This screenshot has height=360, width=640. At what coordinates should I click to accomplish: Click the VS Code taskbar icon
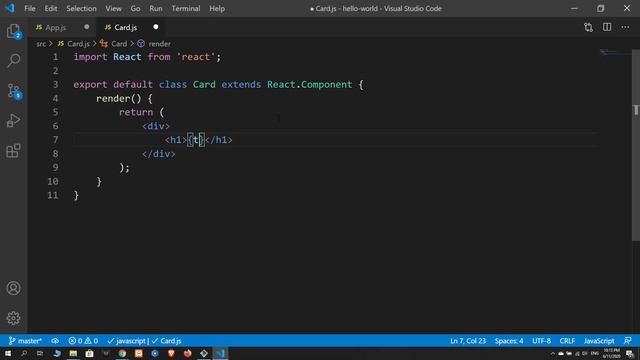click(220, 353)
